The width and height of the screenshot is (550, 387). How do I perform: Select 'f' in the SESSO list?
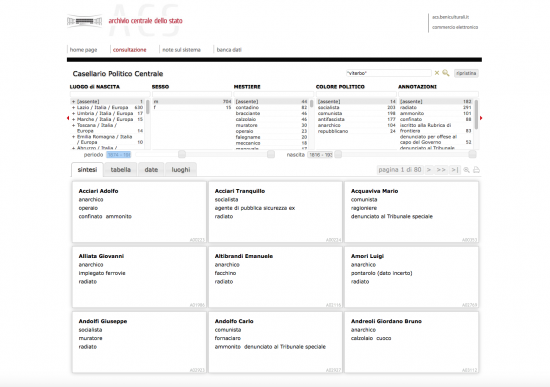click(x=192, y=107)
